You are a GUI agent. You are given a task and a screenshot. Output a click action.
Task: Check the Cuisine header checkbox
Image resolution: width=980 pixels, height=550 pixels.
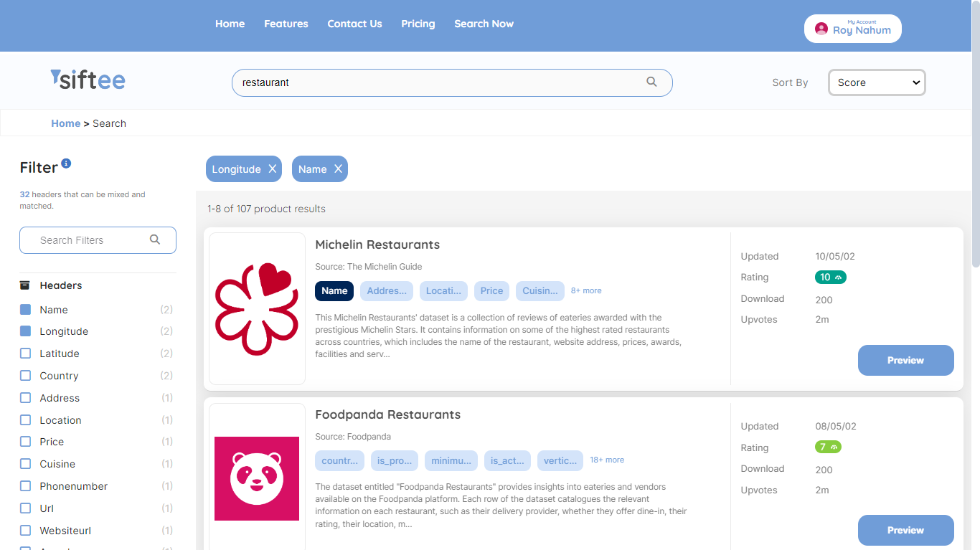tap(25, 464)
